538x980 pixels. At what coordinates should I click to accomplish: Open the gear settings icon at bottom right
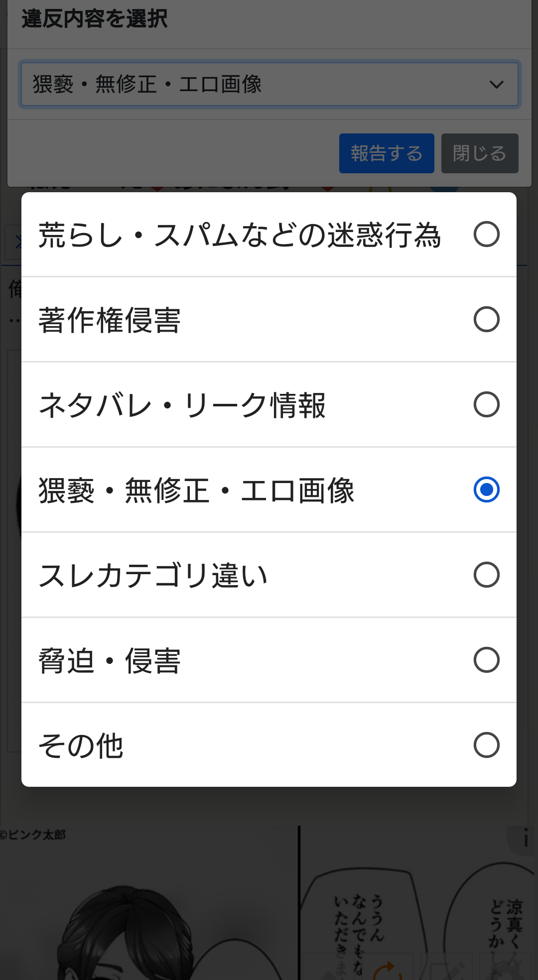[508, 971]
